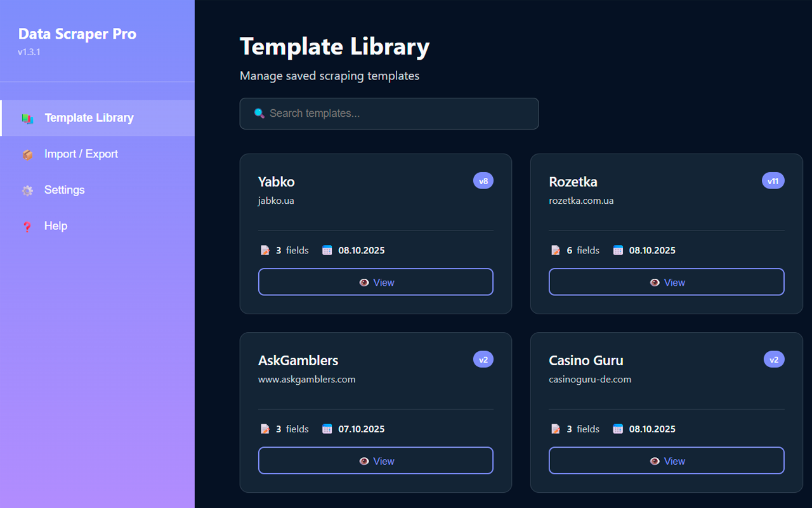The image size is (812, 508).
Task: Go to Import / Export page
Action: tap(98, 154)
